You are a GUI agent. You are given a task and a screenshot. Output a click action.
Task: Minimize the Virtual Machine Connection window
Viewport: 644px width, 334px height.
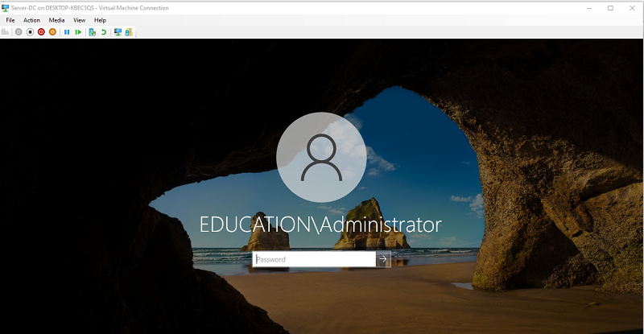(x=589, y=8)
